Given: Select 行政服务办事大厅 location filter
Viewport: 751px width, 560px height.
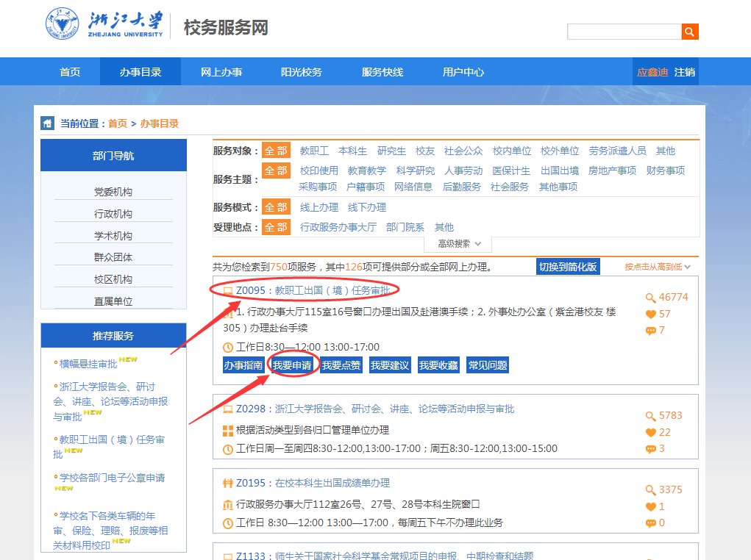Looking at the screenshot, I should click(338, 227).
